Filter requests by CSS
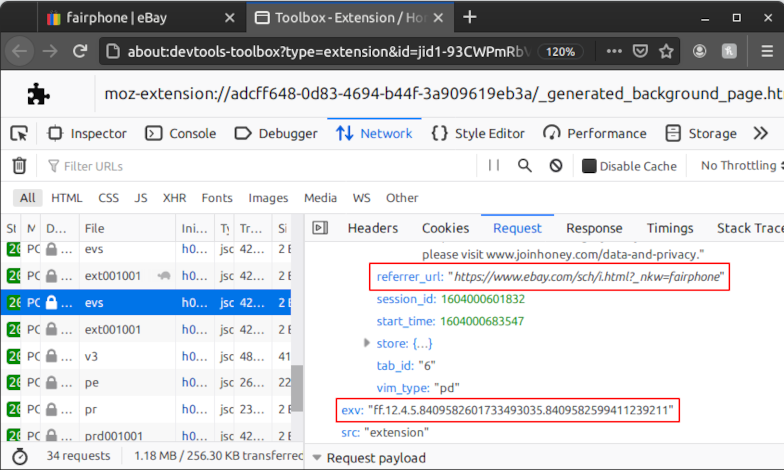Viewport: 784px width, 470px height. (108, 198)
